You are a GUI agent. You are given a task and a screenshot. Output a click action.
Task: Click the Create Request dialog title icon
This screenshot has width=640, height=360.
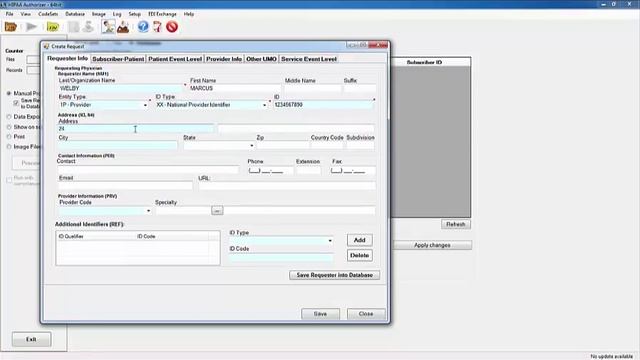tap(47, 46)
